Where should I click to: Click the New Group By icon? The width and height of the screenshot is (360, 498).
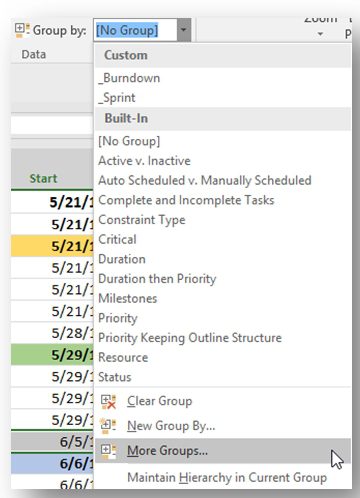tap(108, 426)
